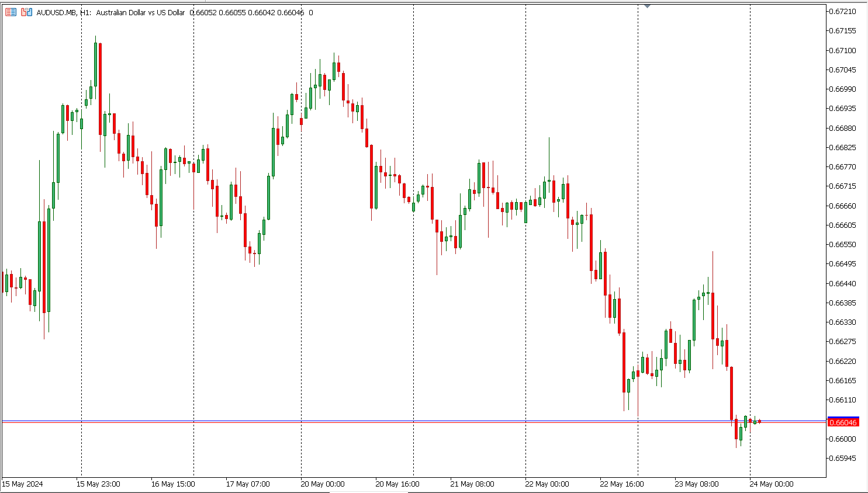Image resolution: width=868 pixels, height=493 pixels.
Task: Click the '23 May 08:00' time label
Action: coord(697,484)
